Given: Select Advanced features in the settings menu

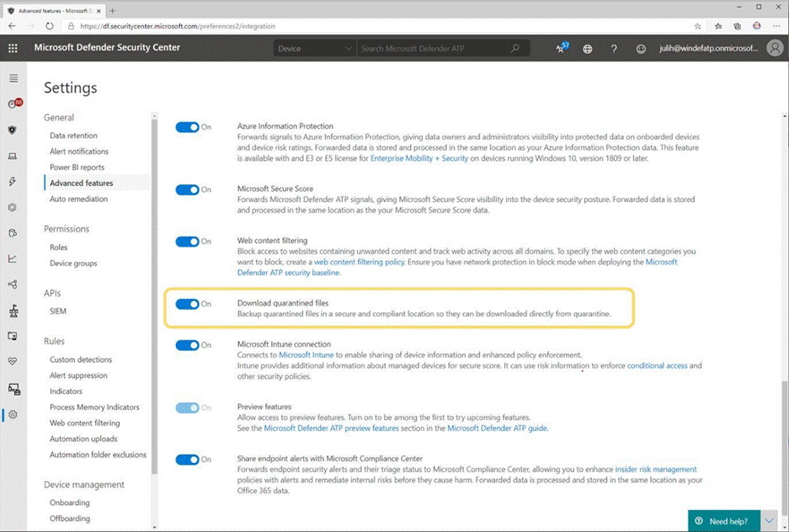Looking at the screenshot, I should 82,183.
